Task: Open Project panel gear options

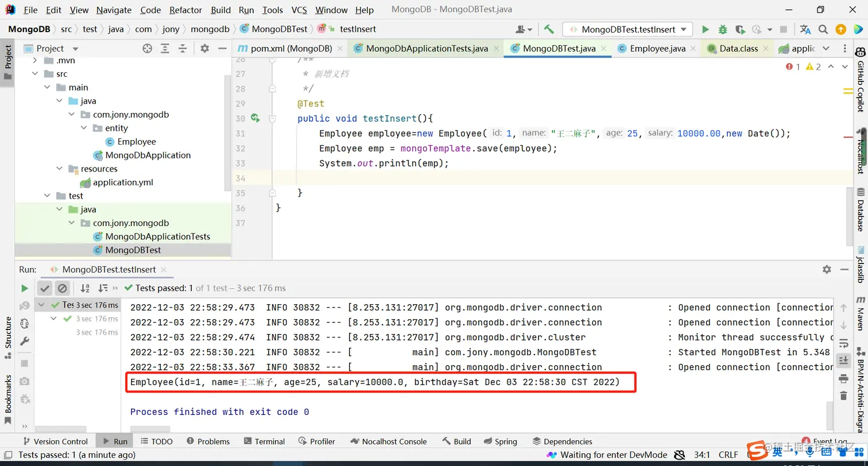Action: click(205, 49)
